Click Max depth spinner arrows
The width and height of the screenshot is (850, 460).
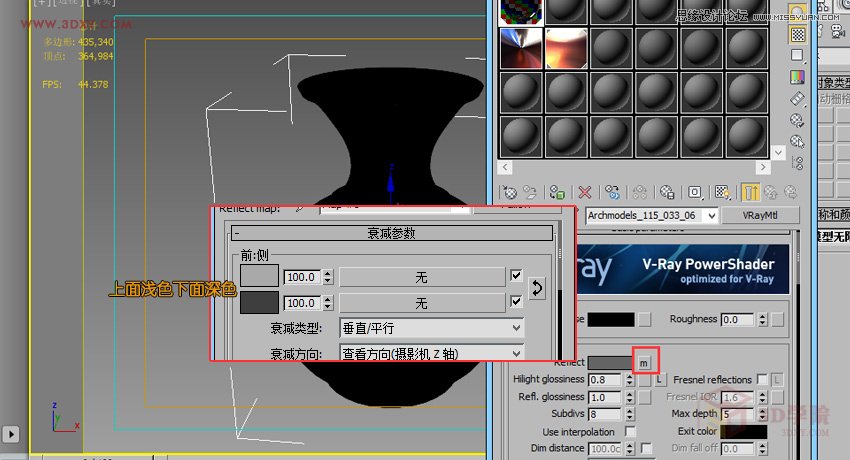click(x=763, y=414)
